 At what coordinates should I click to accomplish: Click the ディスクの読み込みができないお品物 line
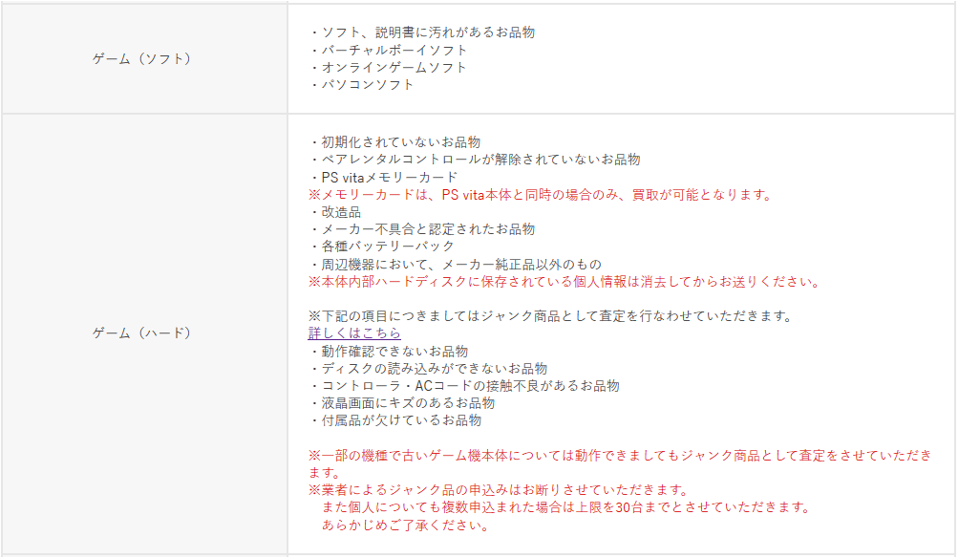pos(429,369)
